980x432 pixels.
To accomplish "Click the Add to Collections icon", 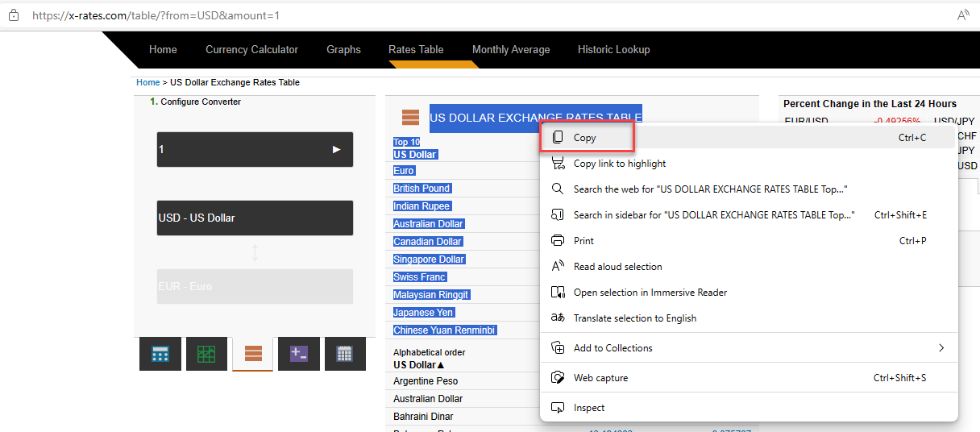I will point(558,348).
